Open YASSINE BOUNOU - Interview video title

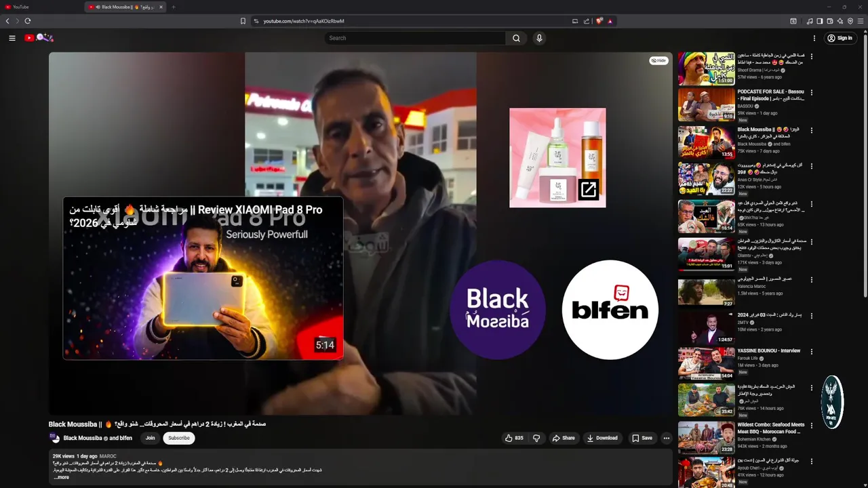769,351
